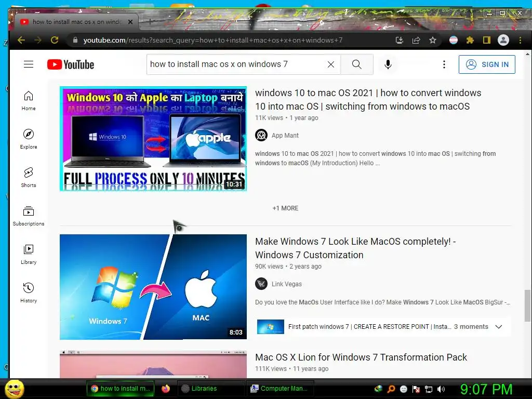Reload the page with refresh icon
Screen dimensions: 532x399
(x=54, y=40)
